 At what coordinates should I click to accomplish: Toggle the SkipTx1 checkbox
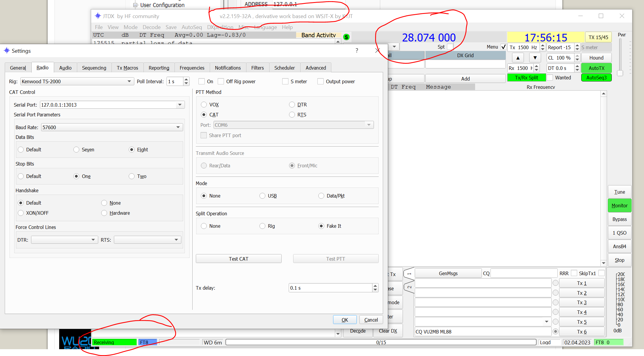pos(601,273)
